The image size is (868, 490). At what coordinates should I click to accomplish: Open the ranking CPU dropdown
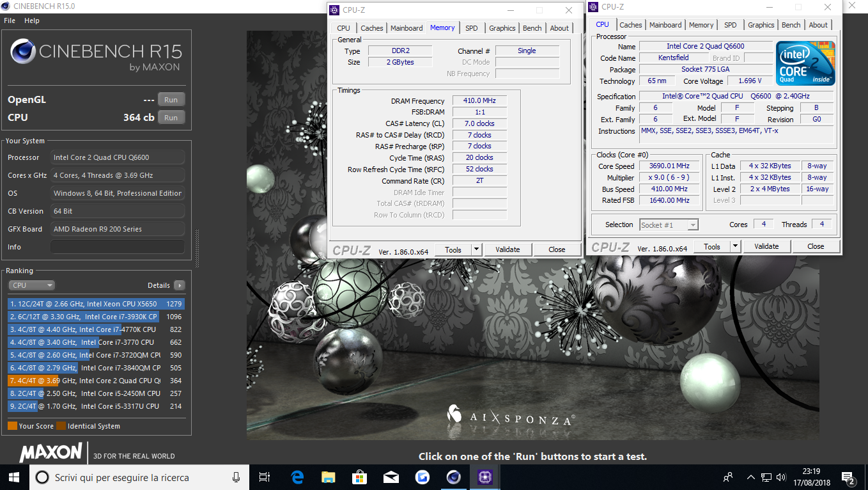31,285
